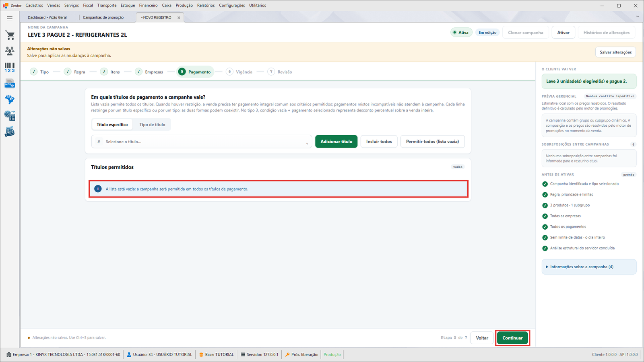This screenshot has width=644, height=362.
Task: Switch to Campanhas de promoção tab
Action: (103, 18)
